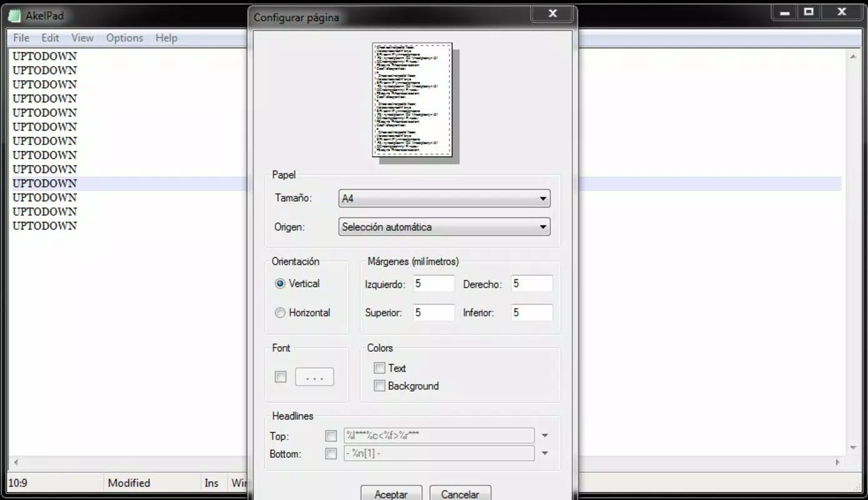Open the File menu in AkelPad
This screenshot has height=500, width=868.
[x=21, y=38]
